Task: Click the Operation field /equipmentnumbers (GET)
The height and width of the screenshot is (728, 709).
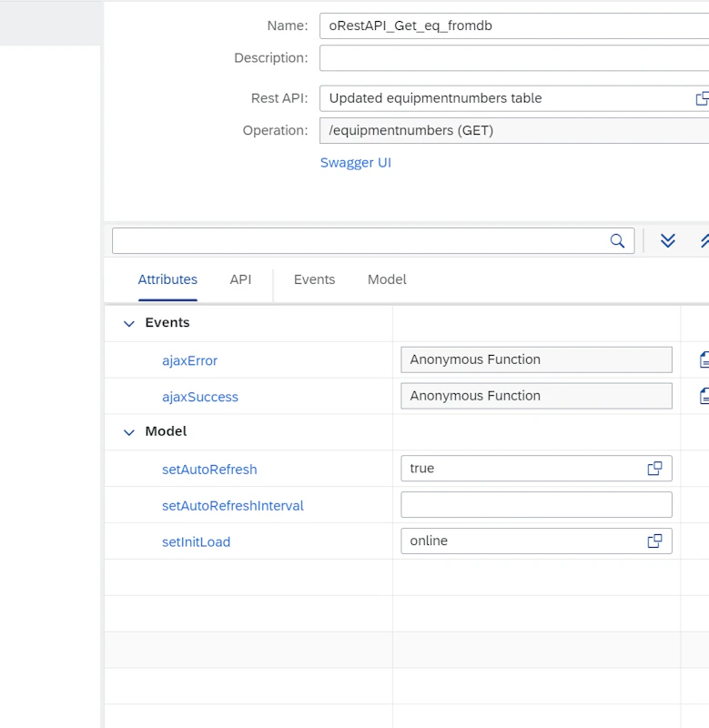Action: (x=514, y=130)
